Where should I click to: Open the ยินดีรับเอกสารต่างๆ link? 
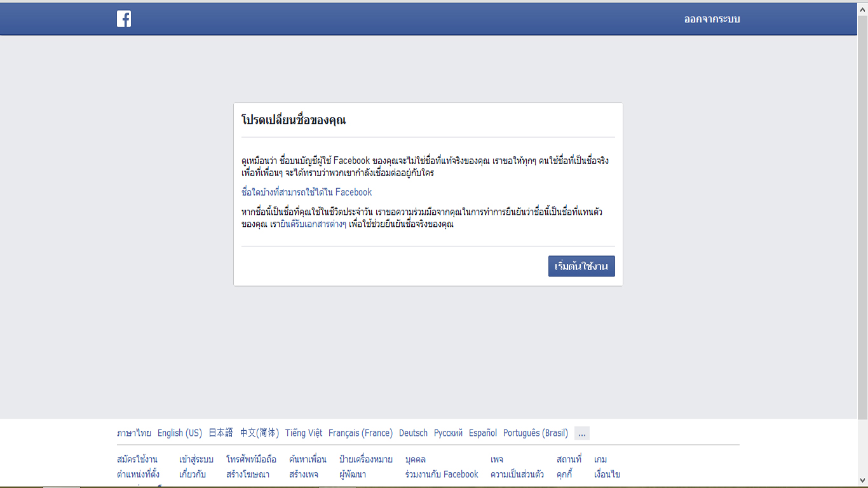click(313, 224)
